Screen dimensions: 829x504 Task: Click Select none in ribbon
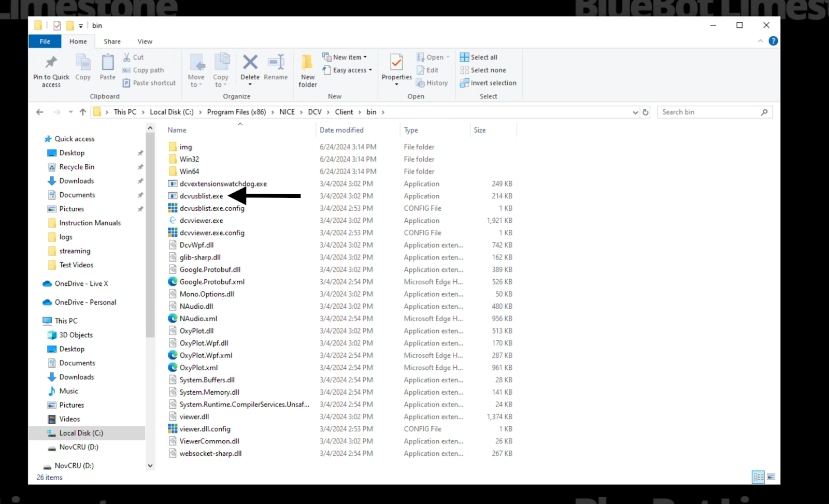(483, 70)
